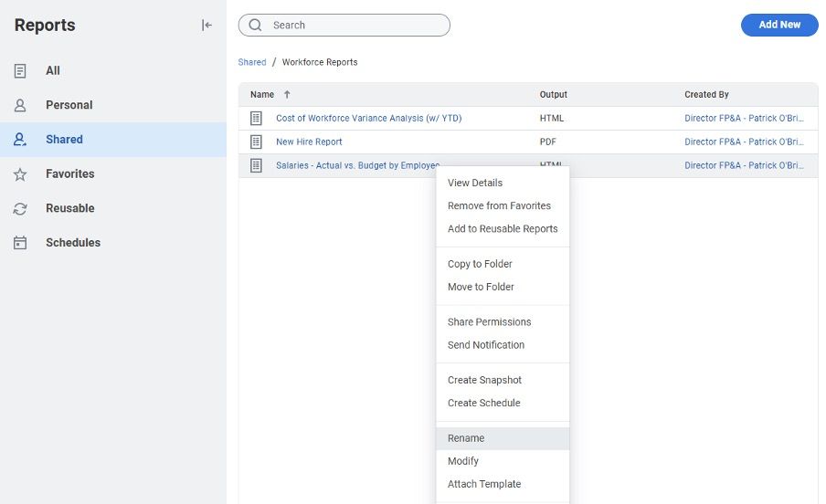Screen dimensions: 826x504
Task: Open Salaries - Actual vs. Budget report
Action: point(357,165)
